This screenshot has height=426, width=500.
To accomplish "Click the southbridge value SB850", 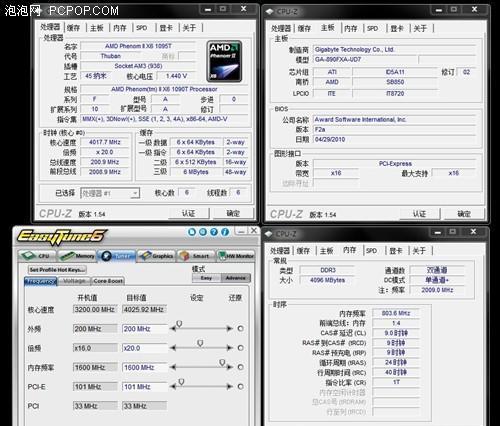I will (395, 82).
